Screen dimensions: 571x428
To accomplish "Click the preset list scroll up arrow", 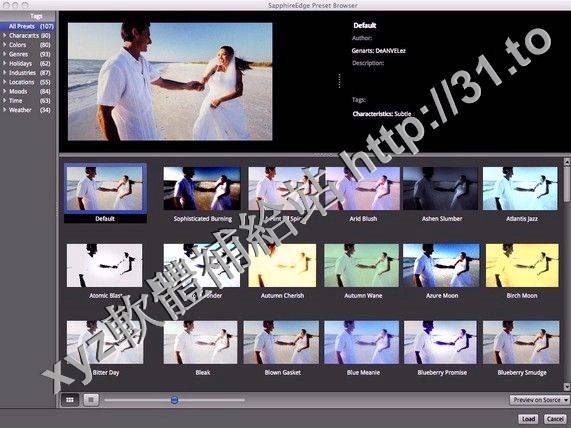I will pyautogui.click(x=567, y=161).
